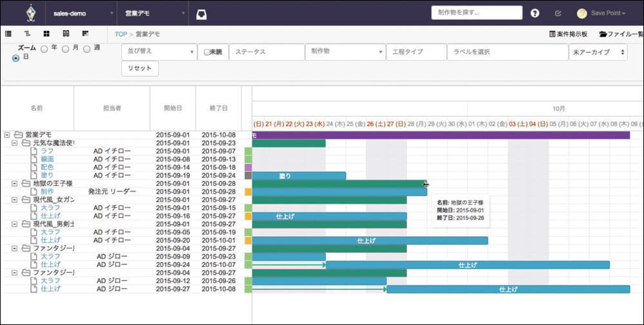
Task: Collapse the 現代風_男剣士 tree node
Action: pos(14,224)
